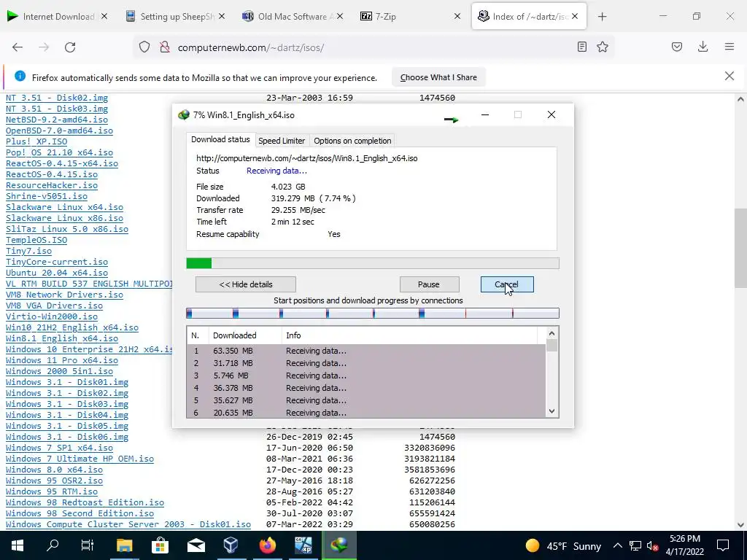
Task: Open the Windows 11 Pro x64.iso link
Action: 62,360
